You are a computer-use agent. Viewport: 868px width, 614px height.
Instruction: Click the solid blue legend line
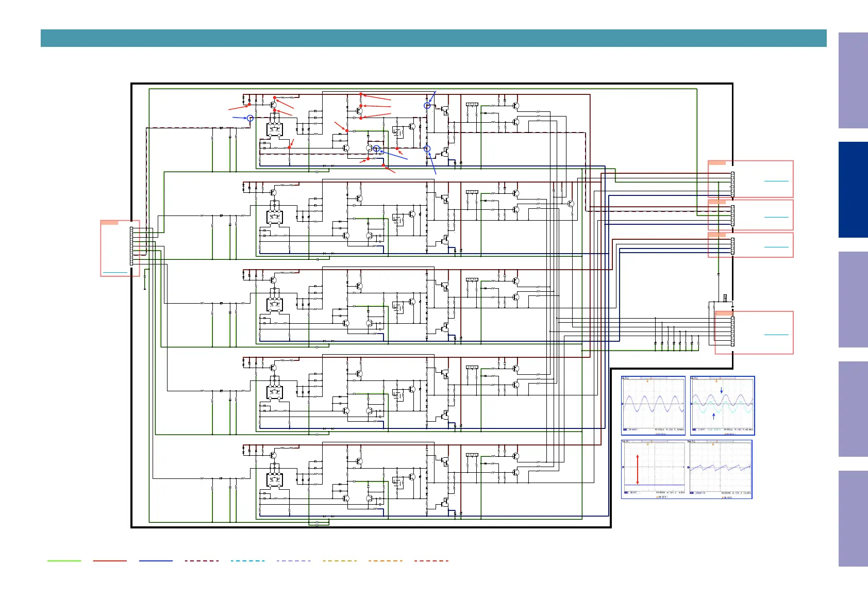(x=156, y=560)
